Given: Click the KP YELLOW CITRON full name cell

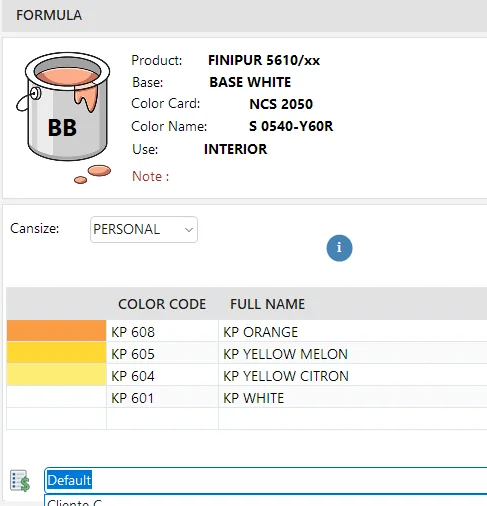Looking at the screenshot, I should (353, 376).
